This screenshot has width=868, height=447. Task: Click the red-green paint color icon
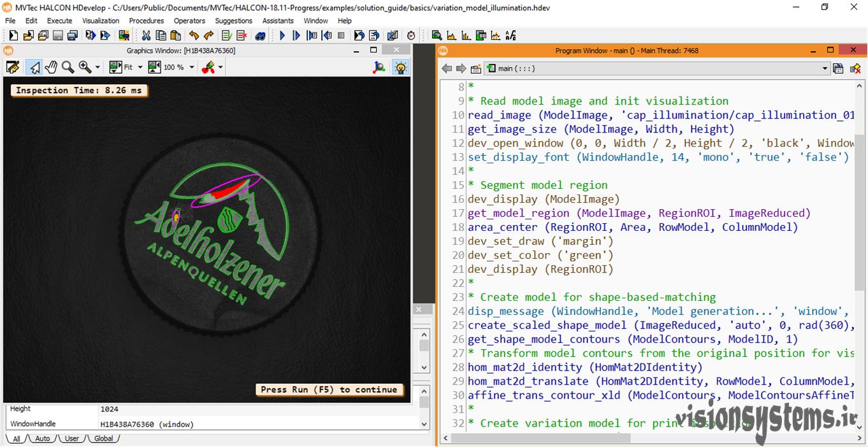point(208,67)
